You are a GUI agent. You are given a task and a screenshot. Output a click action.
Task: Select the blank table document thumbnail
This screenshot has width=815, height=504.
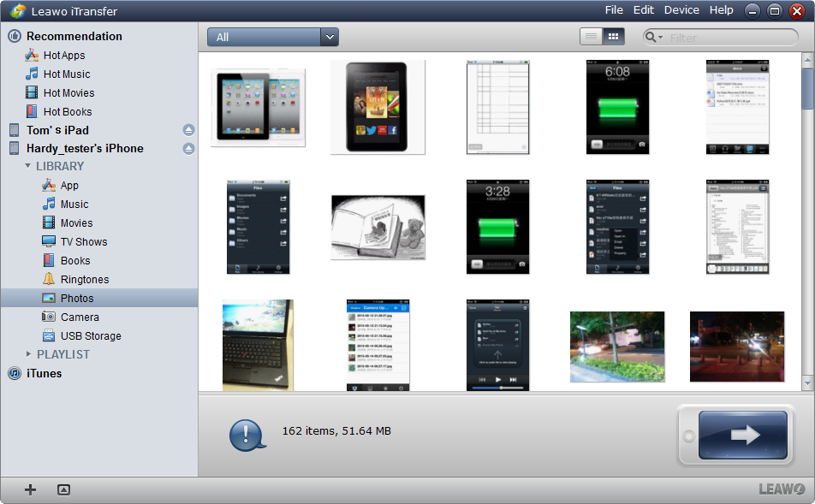click(x=497, y=107)
